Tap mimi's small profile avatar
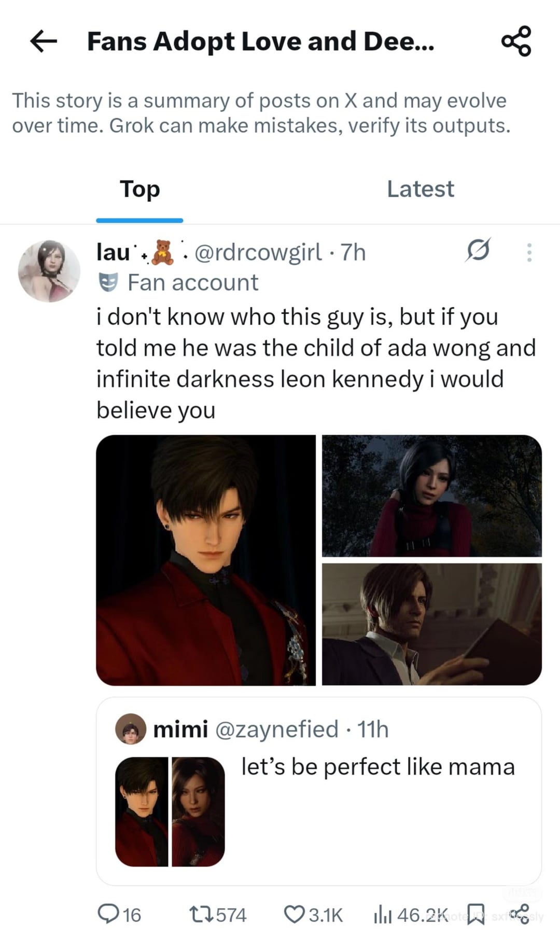 click(x=130, y=729)
